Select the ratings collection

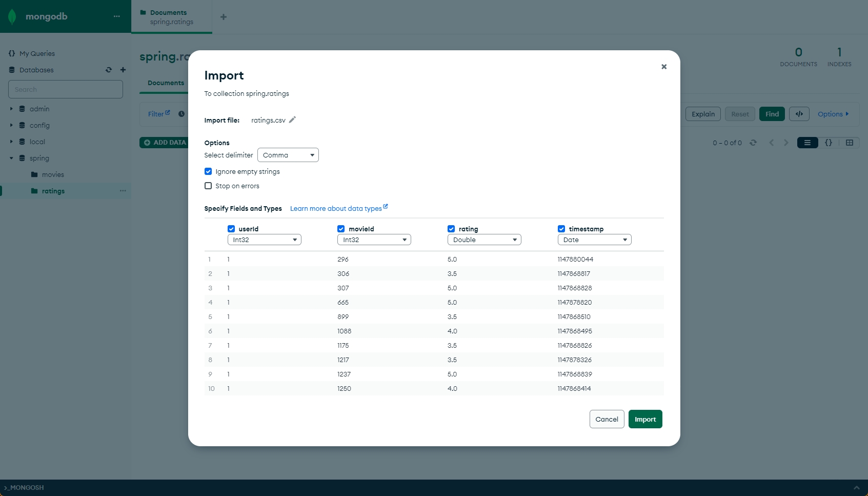coord(53,191)
